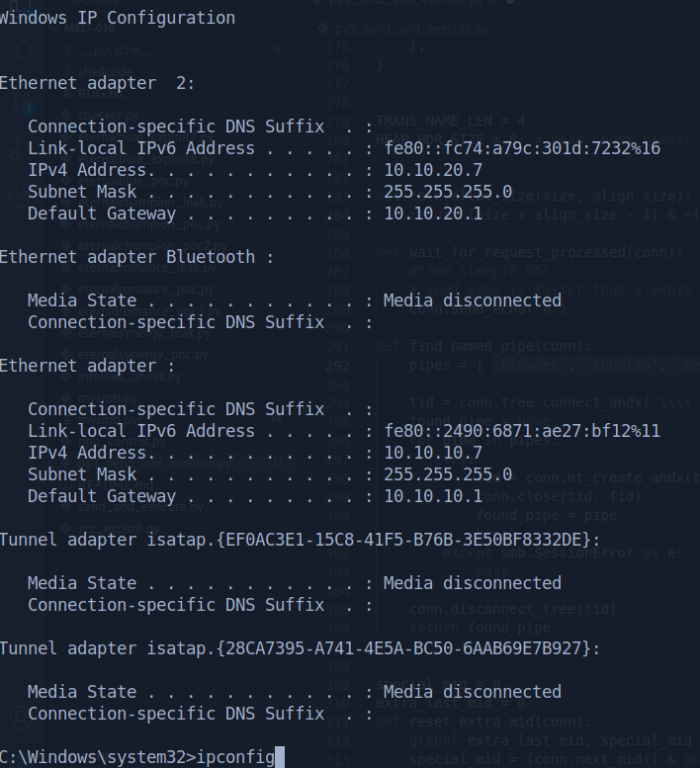Select the "Ethernet adapter 2:" heading line
This screenshot has width=700, height=768.
pos(97,83)
